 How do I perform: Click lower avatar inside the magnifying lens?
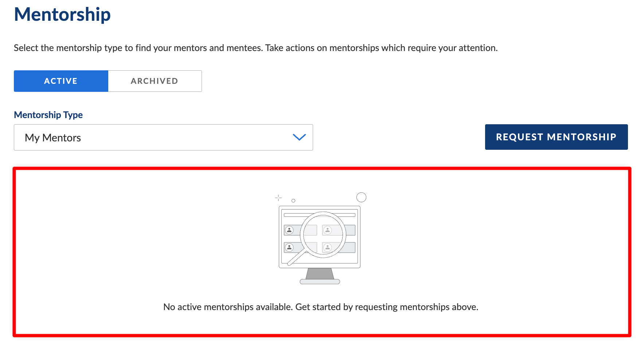tap(328, 247)
